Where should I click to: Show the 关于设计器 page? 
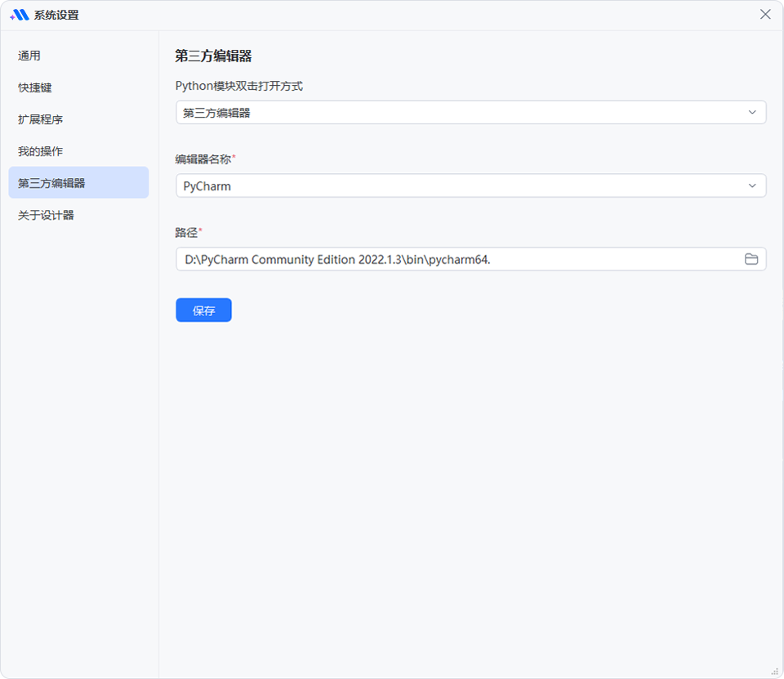tap(47, 215)
